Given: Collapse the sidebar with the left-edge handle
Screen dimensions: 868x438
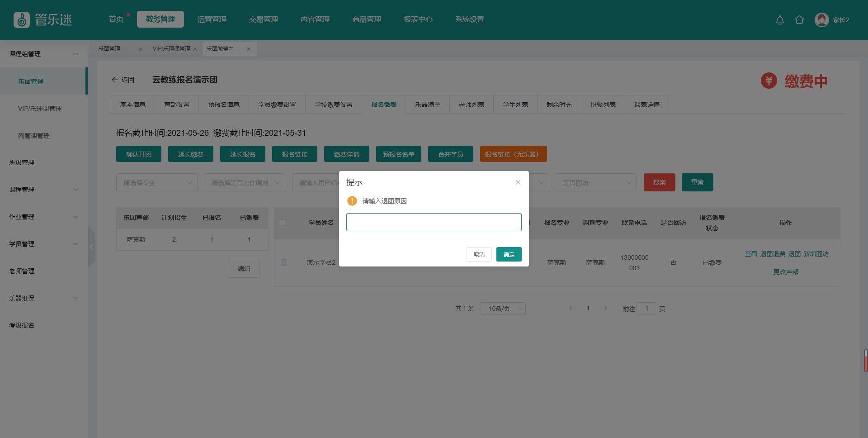Looking at the screenshot, I should pos(92,247).
